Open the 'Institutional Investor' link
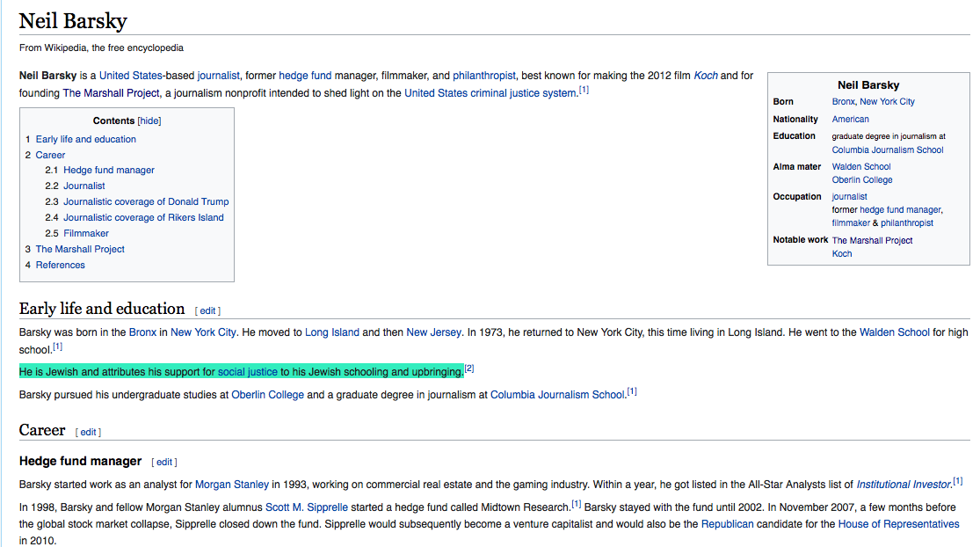 [904, 485]
